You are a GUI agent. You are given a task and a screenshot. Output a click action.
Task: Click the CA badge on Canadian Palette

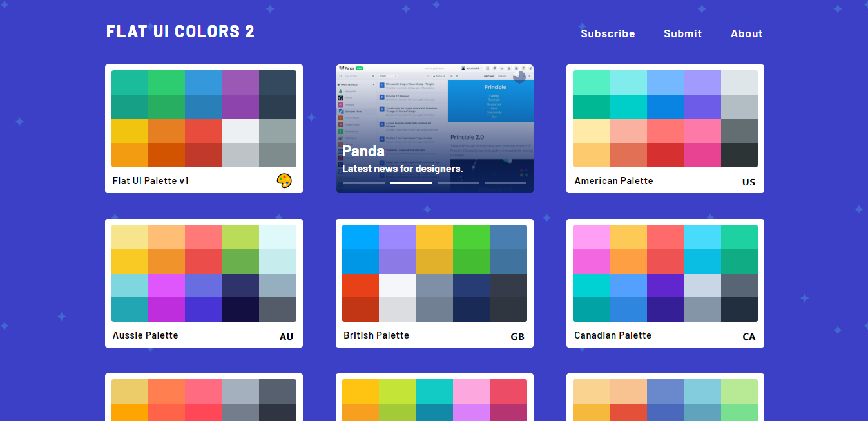click(x=748, y=337)
